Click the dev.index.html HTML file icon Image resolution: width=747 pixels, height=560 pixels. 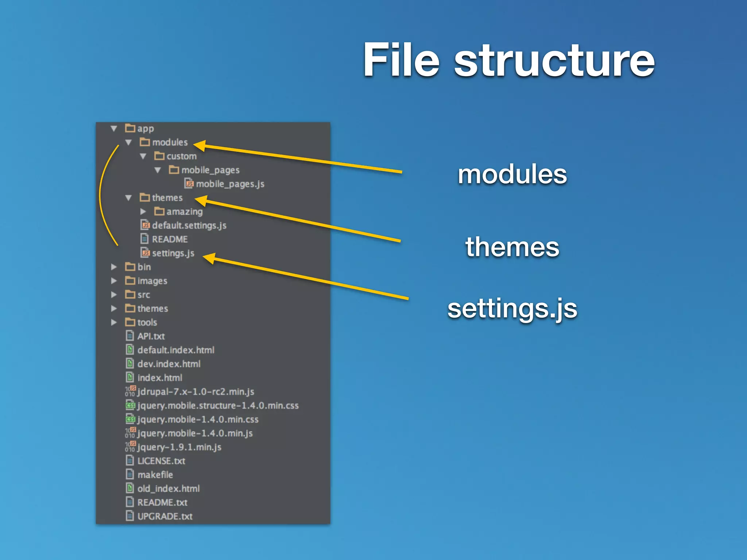click(x=130, y=363)
